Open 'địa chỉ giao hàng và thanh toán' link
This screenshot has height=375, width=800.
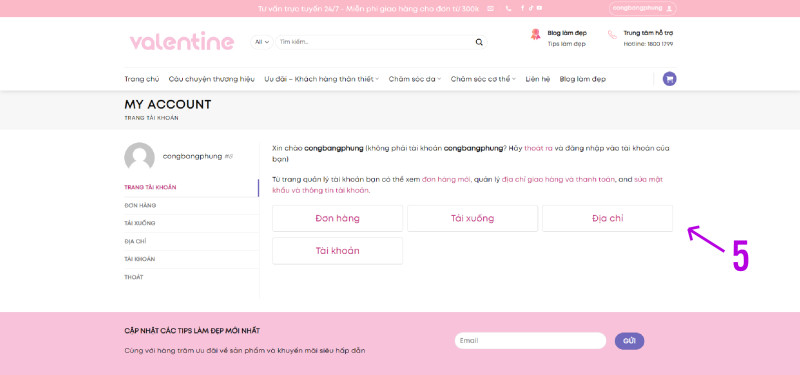pyautogui.click(x=558, y=180)
